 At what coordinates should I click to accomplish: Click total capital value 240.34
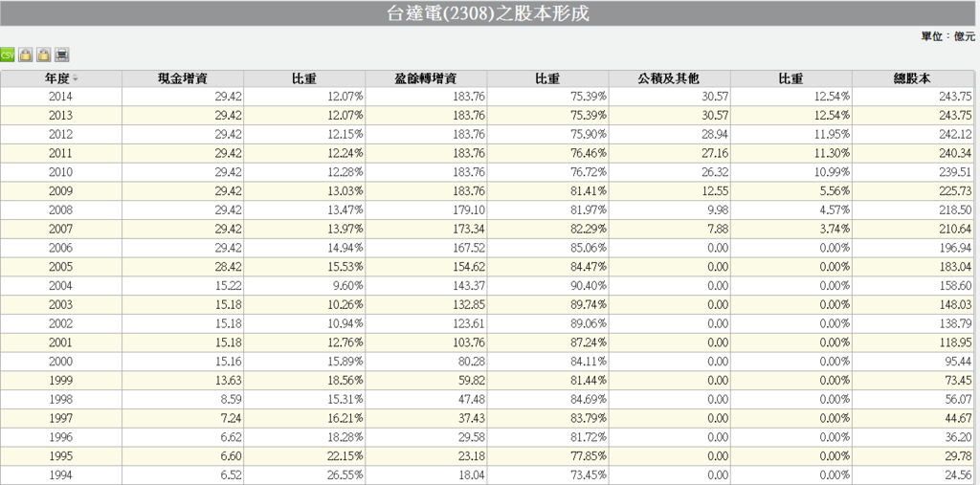click(x=955, y=153)
